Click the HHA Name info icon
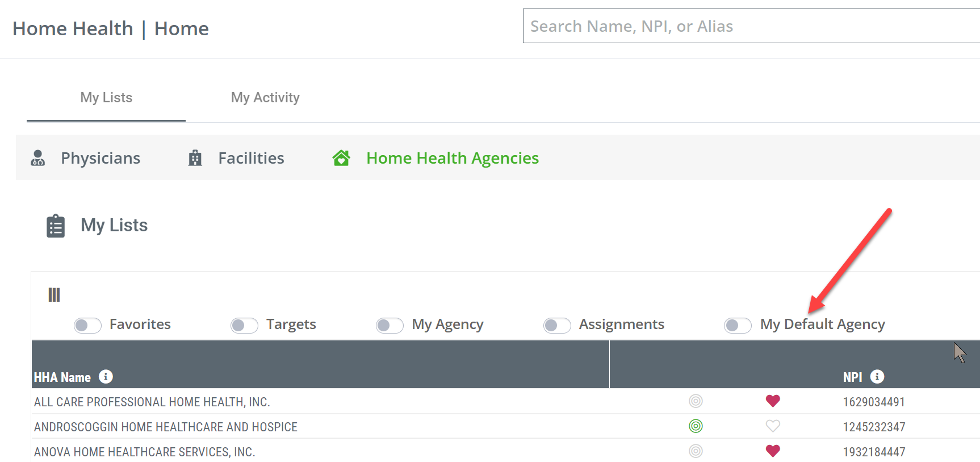This screenshot has height=462, width=980. (x=106, y=376)
